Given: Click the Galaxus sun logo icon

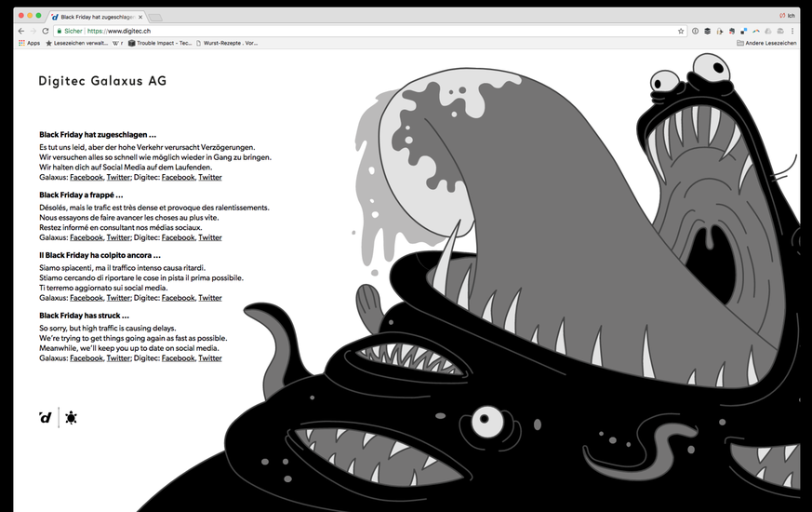Looking at the screenshot, I should click(72, 418).
